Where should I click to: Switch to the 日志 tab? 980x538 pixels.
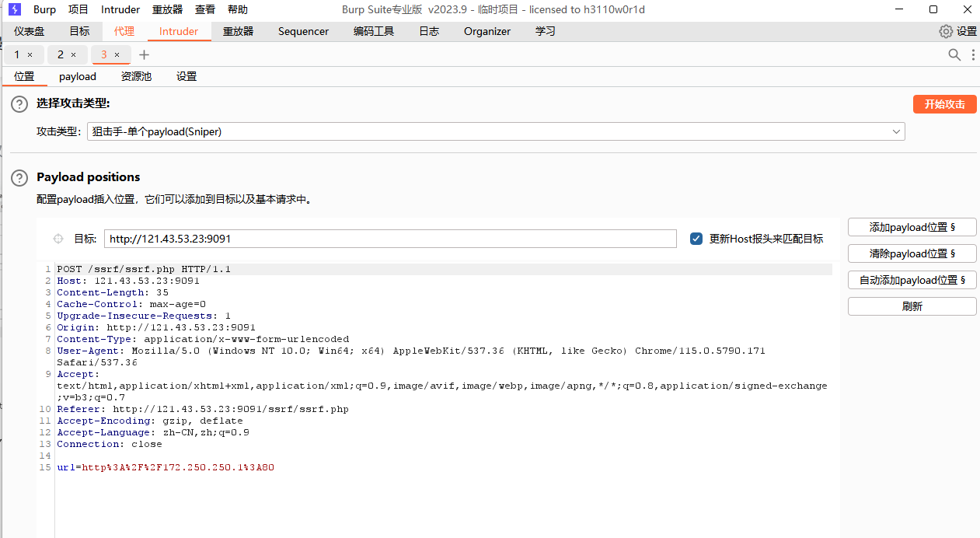(429, 31)
